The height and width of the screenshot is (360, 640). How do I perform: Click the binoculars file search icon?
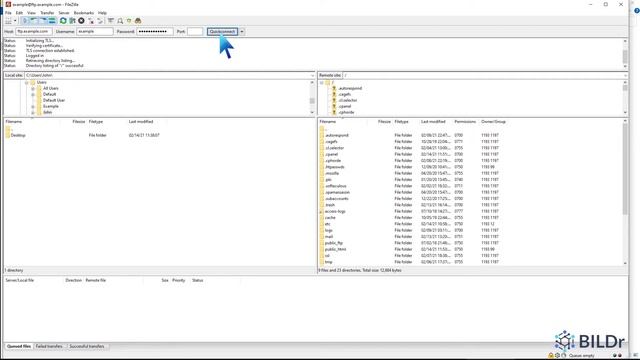pos(138,20)
